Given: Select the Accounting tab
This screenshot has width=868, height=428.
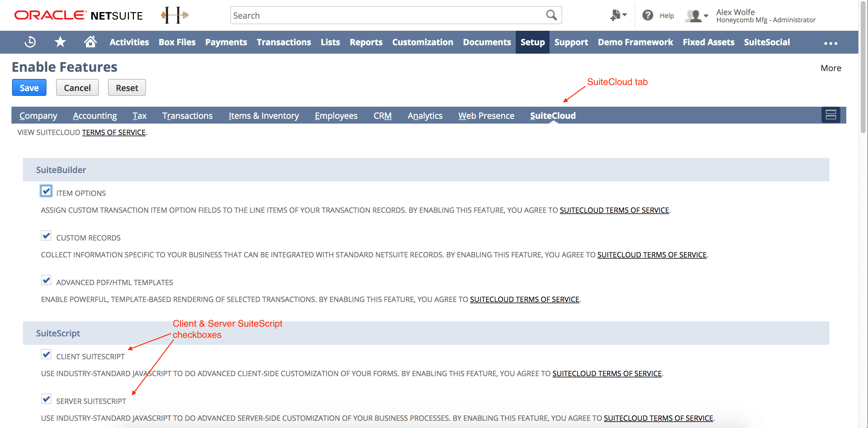Looking at the screenshot, I should tap(94, 115).
